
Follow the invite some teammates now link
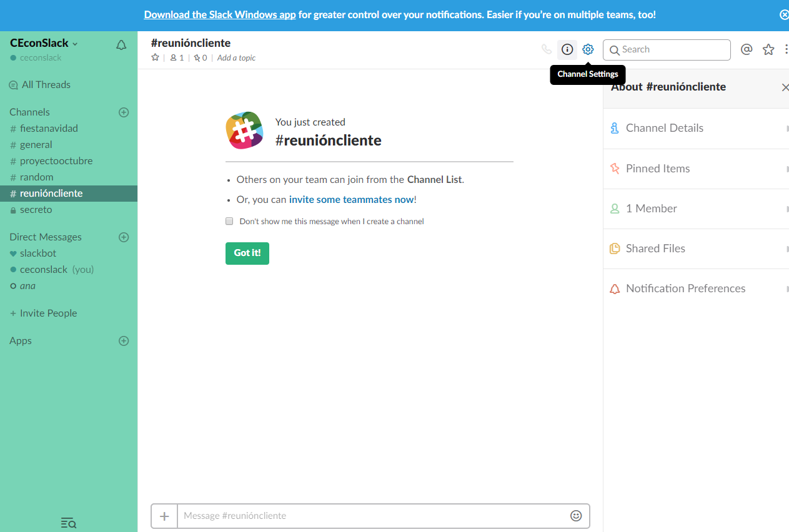click(351, 200)
